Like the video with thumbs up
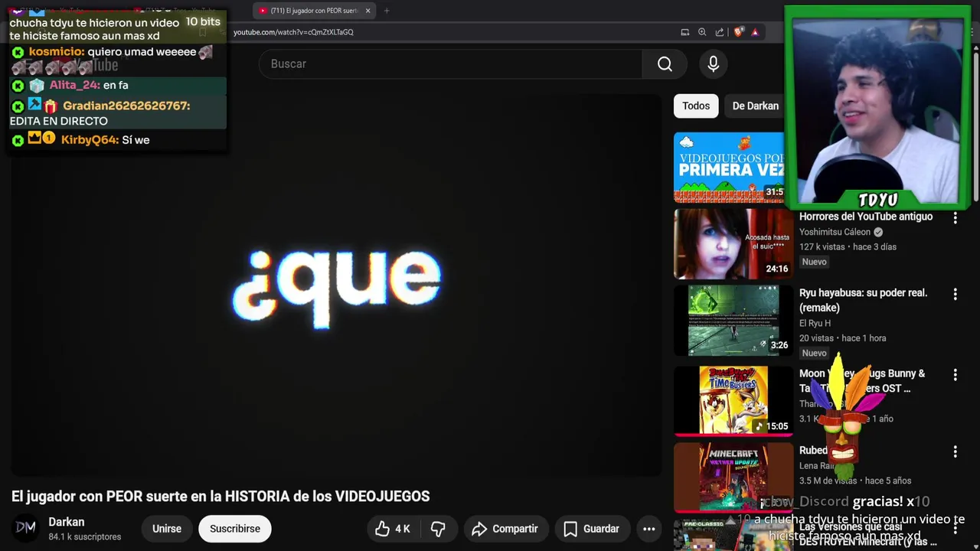 point(392,529)
